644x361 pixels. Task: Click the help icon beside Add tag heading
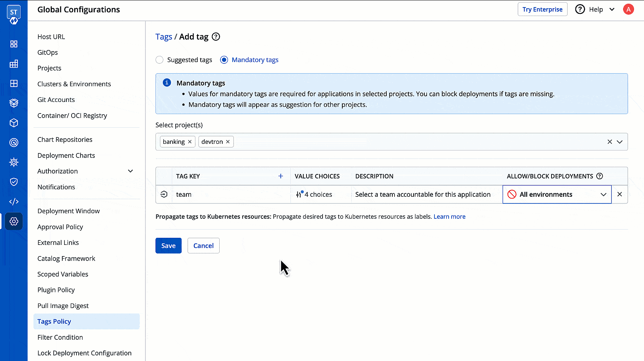(x=216, y=37)
